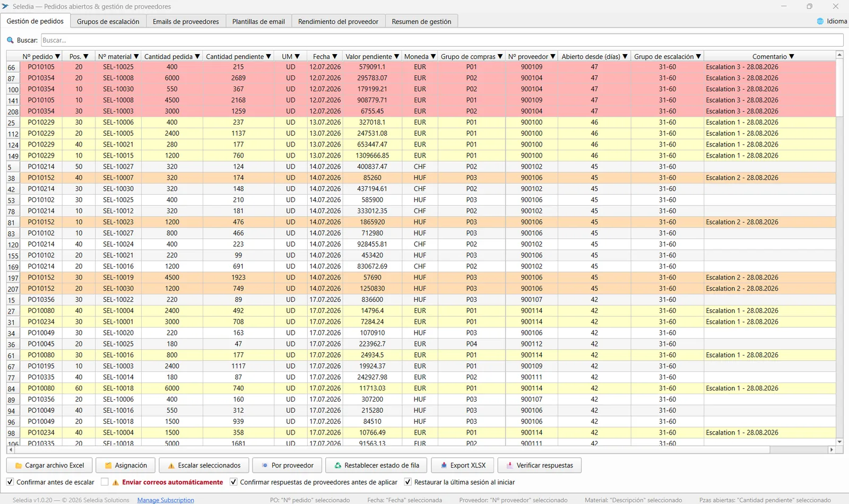Click the Idioma language button

tap(831, 21)
